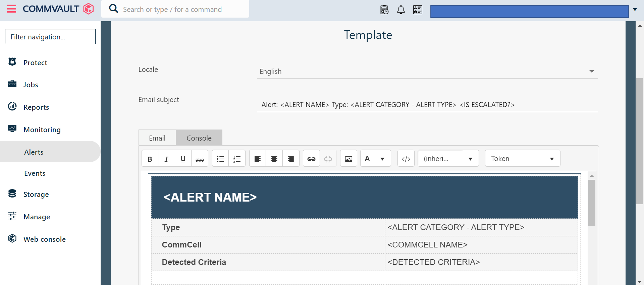Insert a numbered list
Image resolution: width=644 pixels, height=285 pixels.
pos(237,159)
